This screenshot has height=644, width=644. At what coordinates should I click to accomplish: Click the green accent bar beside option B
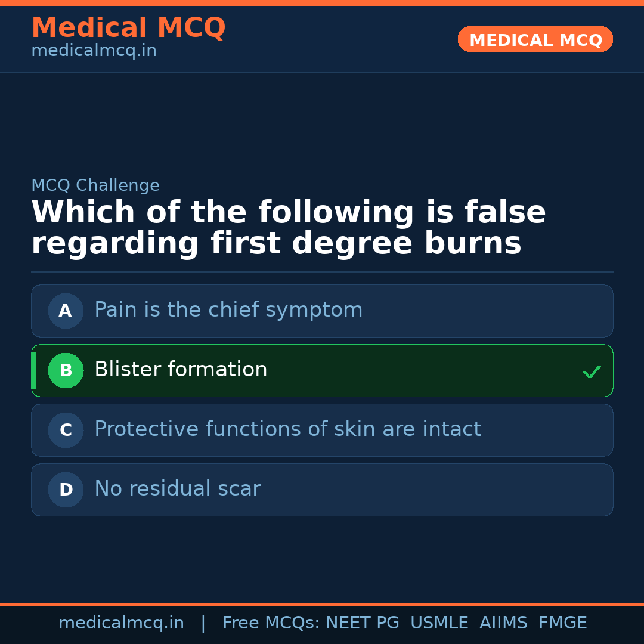33,370
